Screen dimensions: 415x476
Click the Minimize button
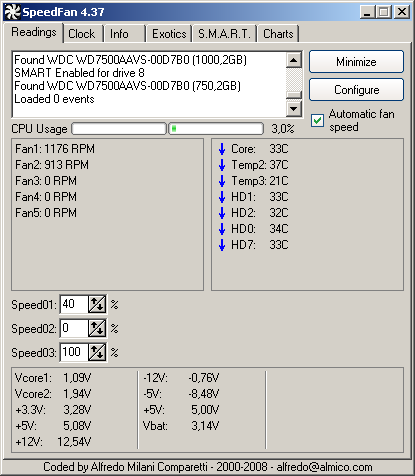coord(356,62)
